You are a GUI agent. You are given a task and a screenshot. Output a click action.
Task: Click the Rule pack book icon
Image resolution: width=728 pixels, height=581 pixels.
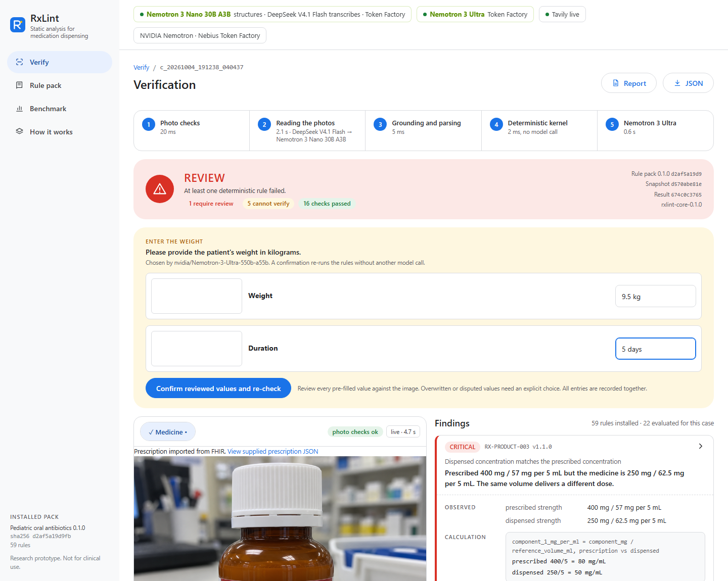20,85
